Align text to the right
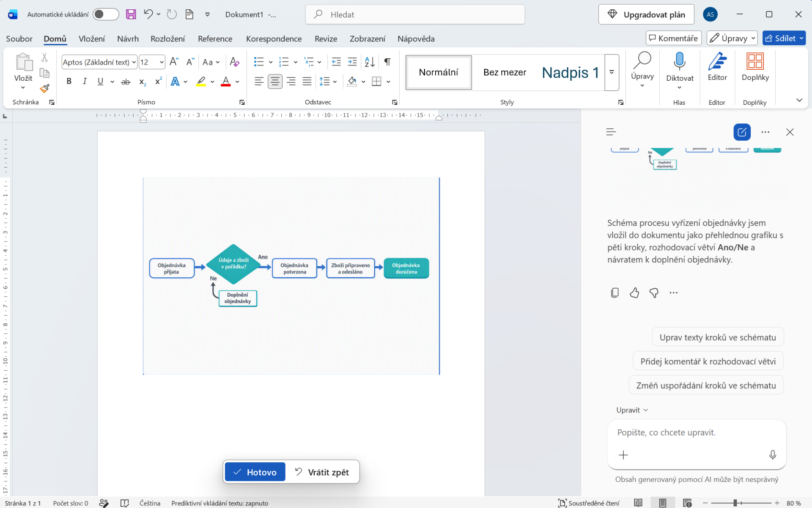The height and width of the screenshot is (508, 812). [x=291, y=82]
